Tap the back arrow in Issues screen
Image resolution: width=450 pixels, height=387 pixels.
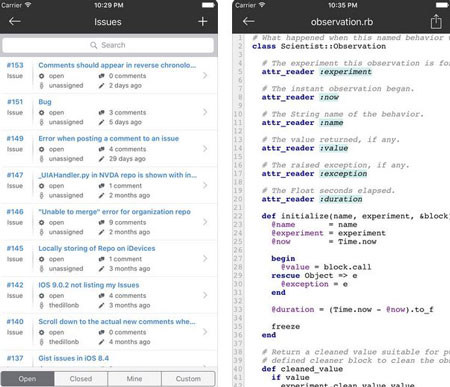[x=15, y=21]
